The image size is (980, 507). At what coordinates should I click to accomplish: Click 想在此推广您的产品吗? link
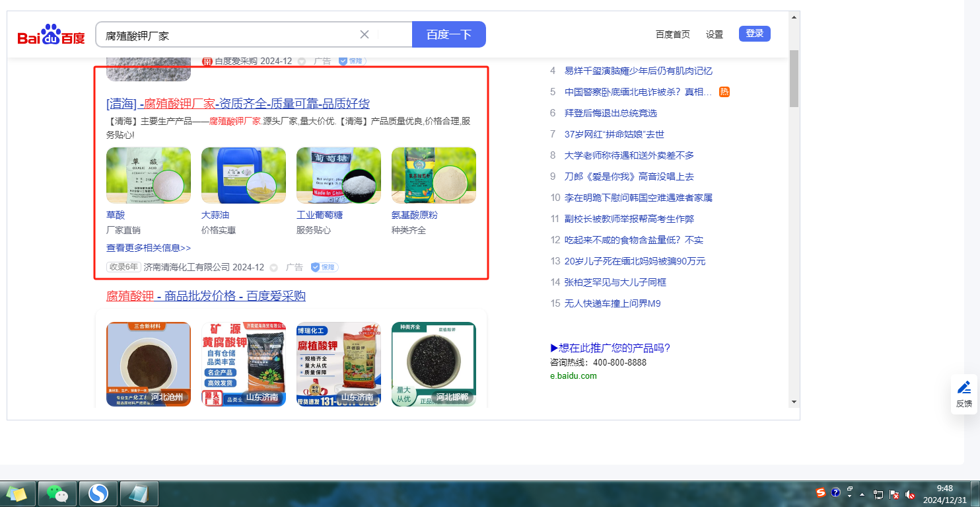coord(610,348)
